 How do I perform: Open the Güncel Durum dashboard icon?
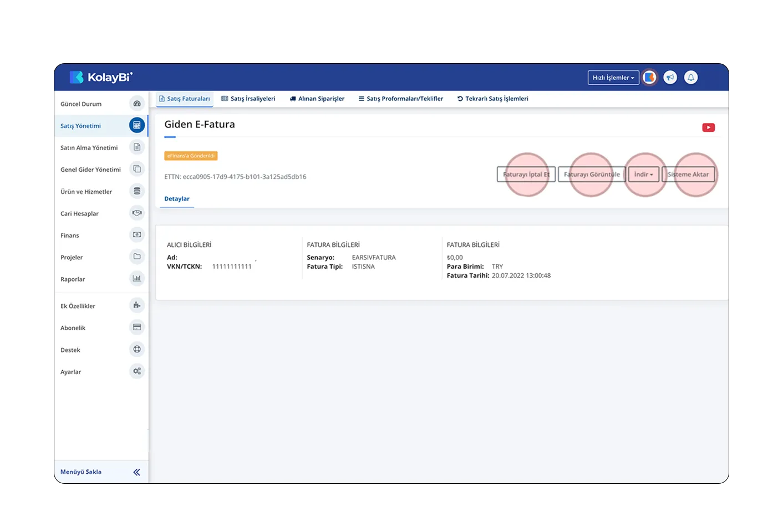point(137,104)
